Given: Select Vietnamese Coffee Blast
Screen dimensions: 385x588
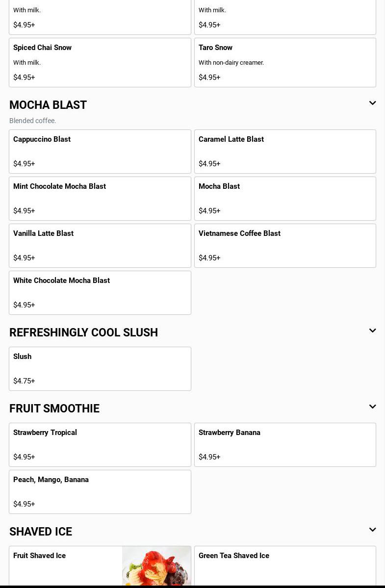Looking at the screenshot, I should [x=285, y=245].
